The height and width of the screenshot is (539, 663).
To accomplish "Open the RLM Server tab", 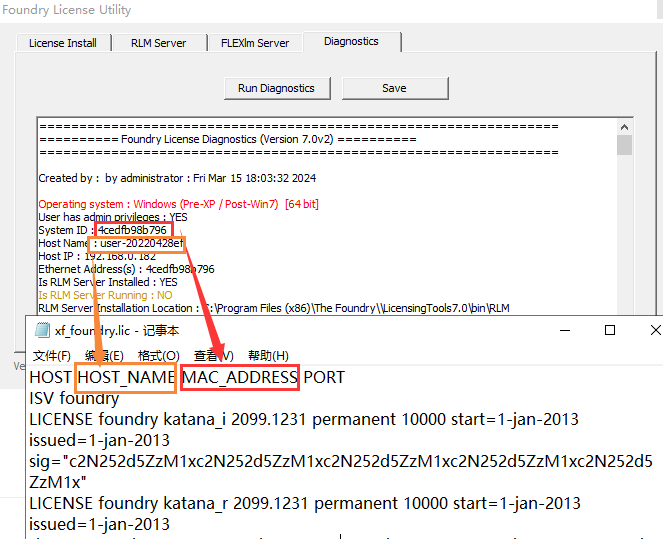I will click(159, 43).
